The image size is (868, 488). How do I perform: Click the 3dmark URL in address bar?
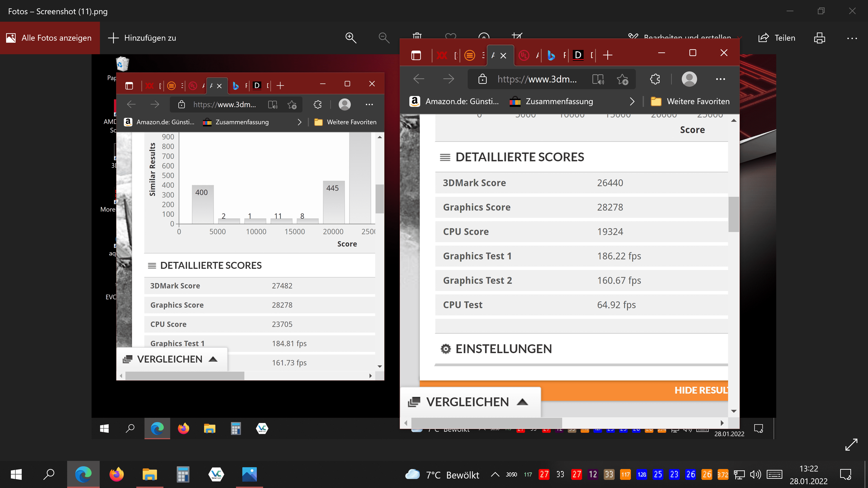coord(537,79)
